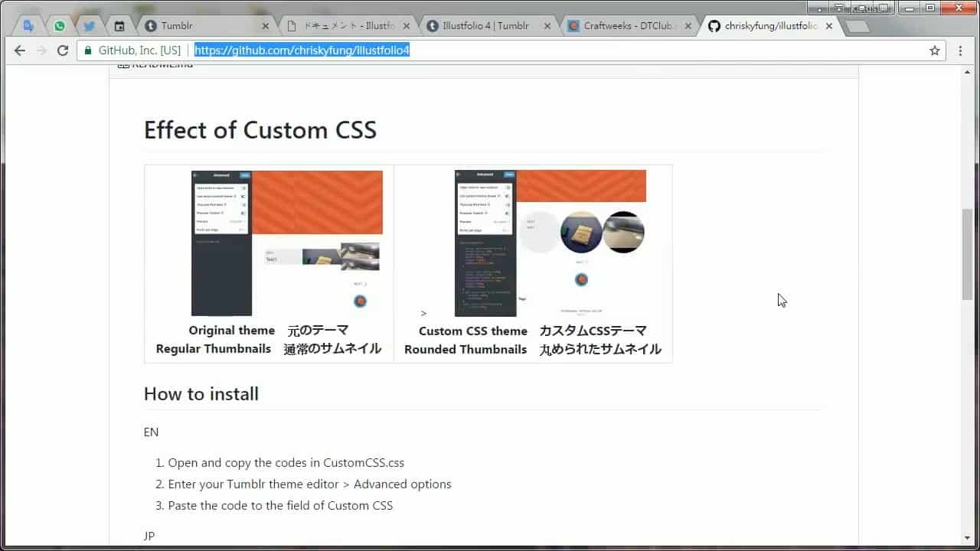980x551 pixels.
Task: Go forward to the next page
Action: [41, 51]
